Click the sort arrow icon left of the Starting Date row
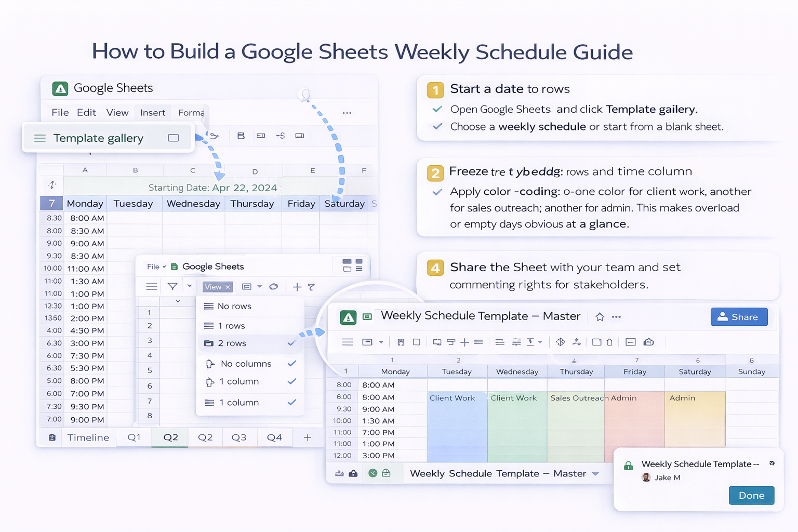The height and width of the screenshot is (532, 798). coord(52,185)
